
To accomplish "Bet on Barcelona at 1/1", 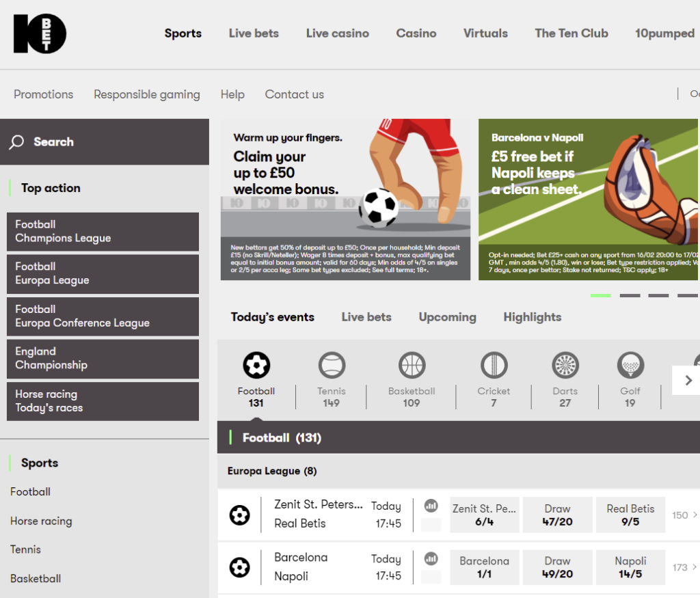I will (x=485, y=567).
